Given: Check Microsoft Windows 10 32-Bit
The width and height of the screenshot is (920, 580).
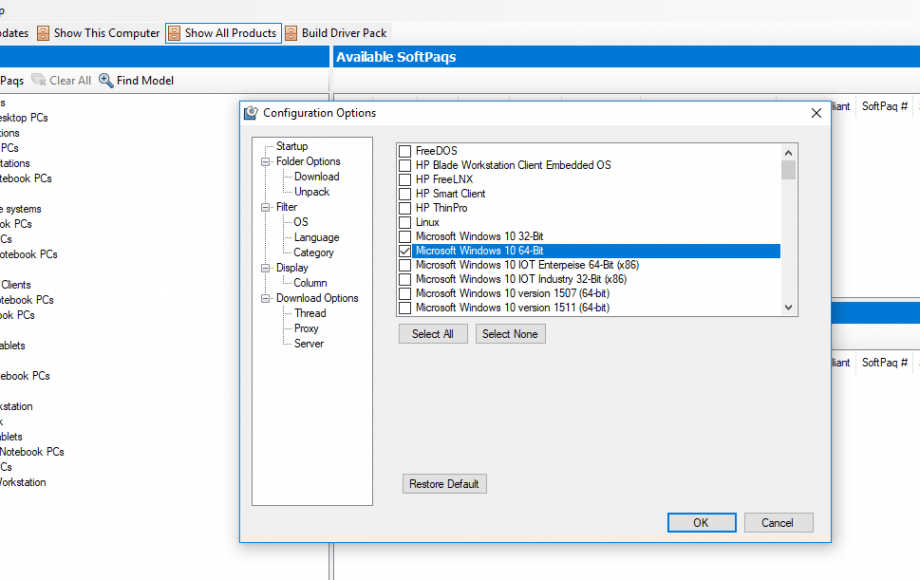Looking at the screenshot, I should [405, 236].
